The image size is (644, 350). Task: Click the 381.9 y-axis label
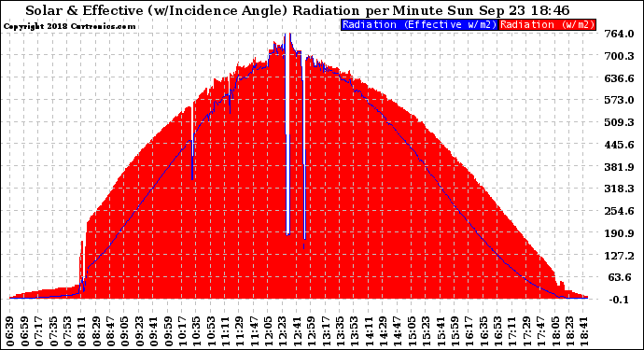pos(619,167)
